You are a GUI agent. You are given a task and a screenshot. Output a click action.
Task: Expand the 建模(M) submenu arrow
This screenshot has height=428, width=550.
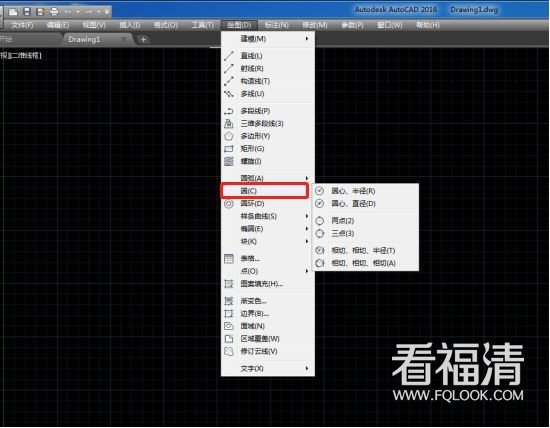point(307,39)
